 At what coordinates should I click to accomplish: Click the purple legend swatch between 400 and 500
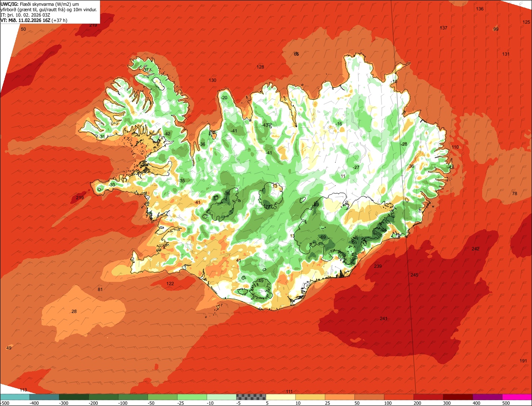click(488, 397)
